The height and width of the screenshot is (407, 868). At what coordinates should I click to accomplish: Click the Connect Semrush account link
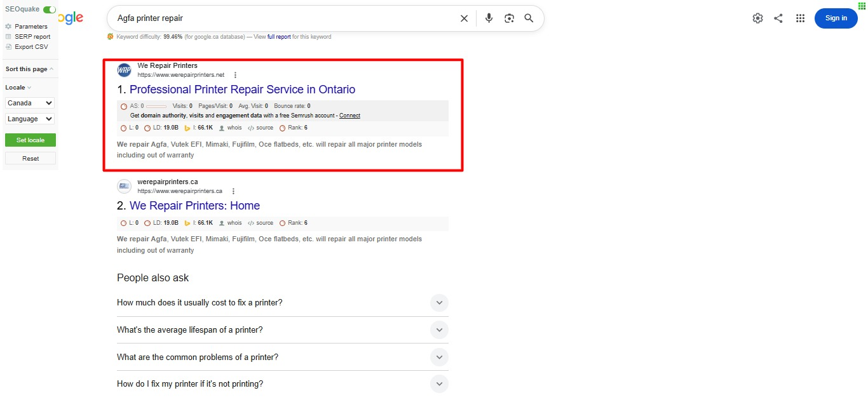pyautogui.click(x=349, y=116)
